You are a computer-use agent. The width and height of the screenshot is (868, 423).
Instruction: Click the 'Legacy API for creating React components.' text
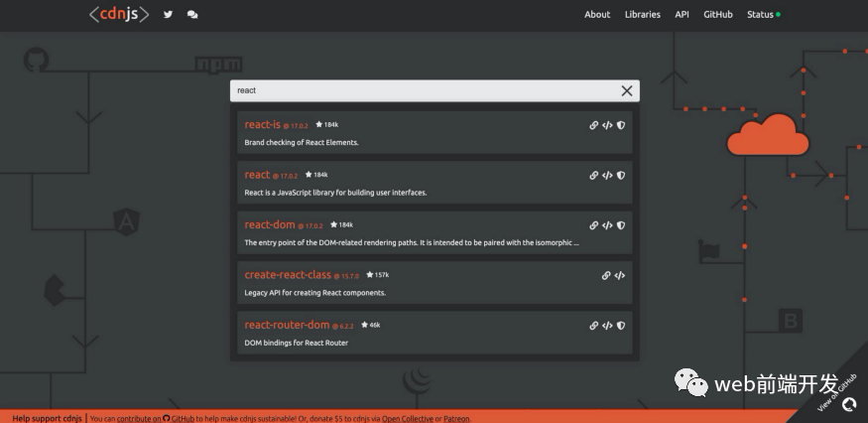coord(315,293)
